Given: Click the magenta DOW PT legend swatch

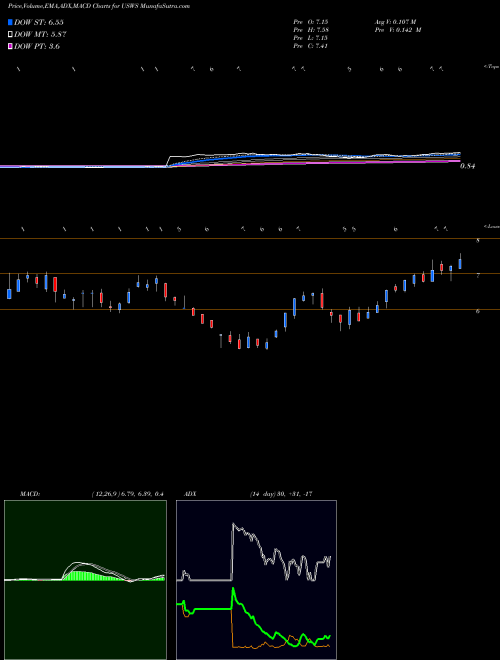Looking at the screenshot, I should pyautogui.click(x=11, y=46).
